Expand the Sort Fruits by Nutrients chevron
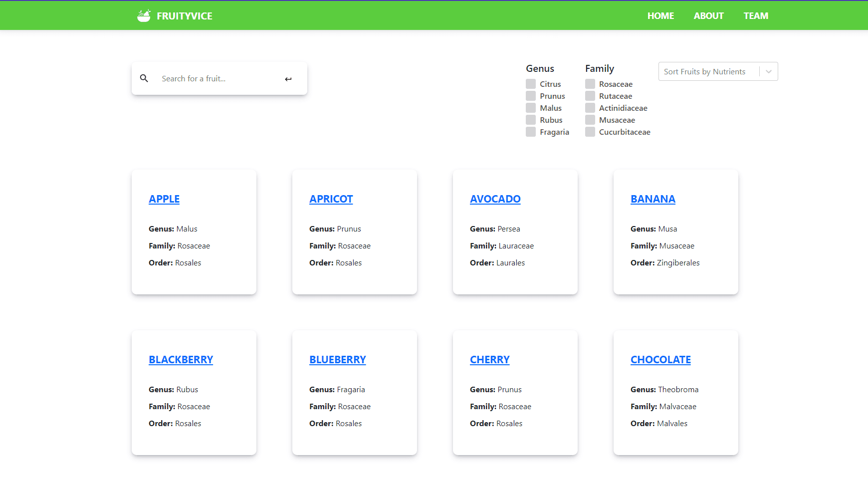Image resolution: width=868 pixels, height=488 pixels. coord(769,72)
